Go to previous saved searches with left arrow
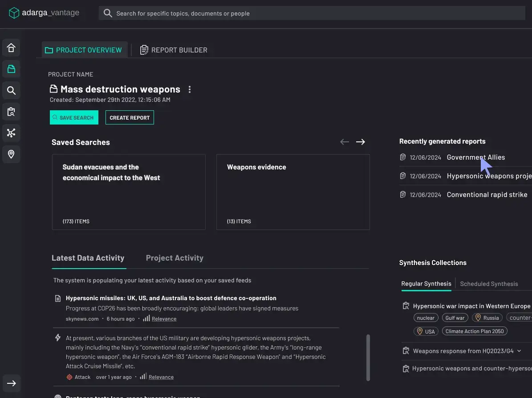The width and height of the screenshot is (532, 398). coord(344,142)
